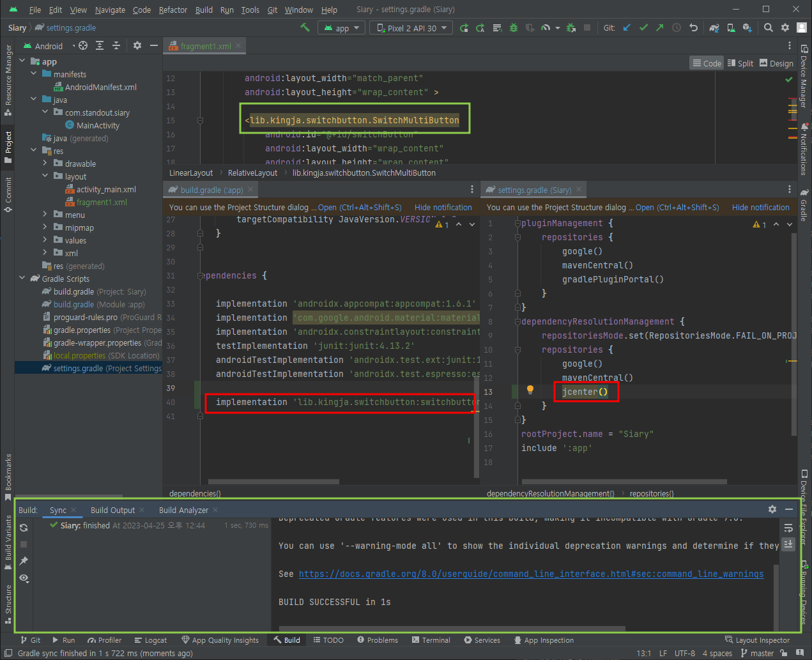This screenshot has width=812, height=660.
Task: Open the app run configuration dropdown
Action: (342, 27)
